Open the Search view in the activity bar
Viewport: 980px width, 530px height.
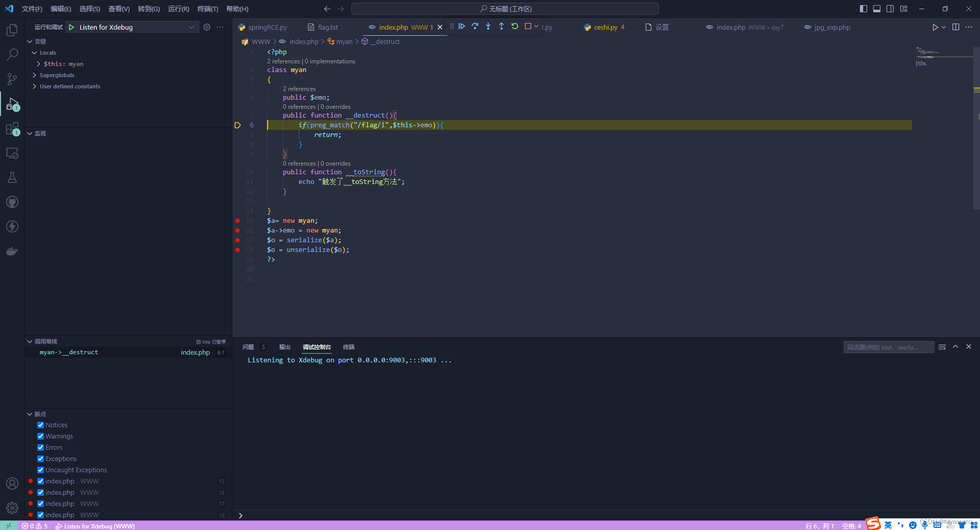(12, 54)
